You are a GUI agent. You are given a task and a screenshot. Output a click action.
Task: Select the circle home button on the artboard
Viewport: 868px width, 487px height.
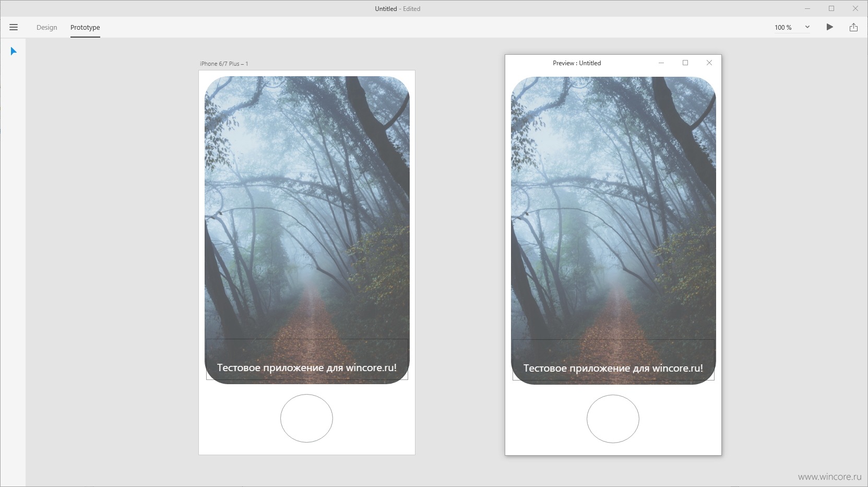pyautogui.click(x=306, y=418)
